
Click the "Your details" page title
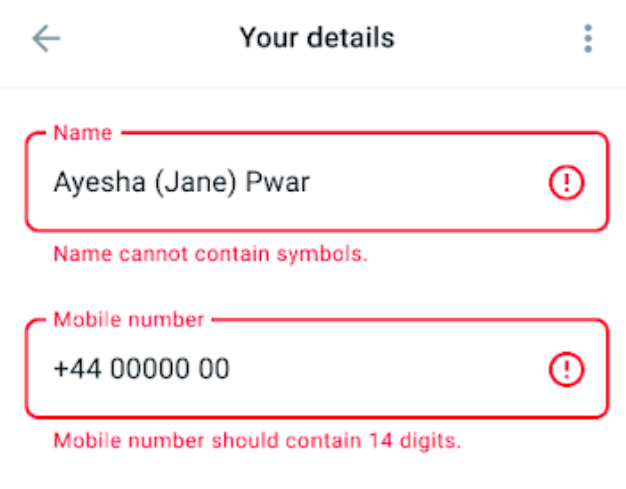pos(317,39)
